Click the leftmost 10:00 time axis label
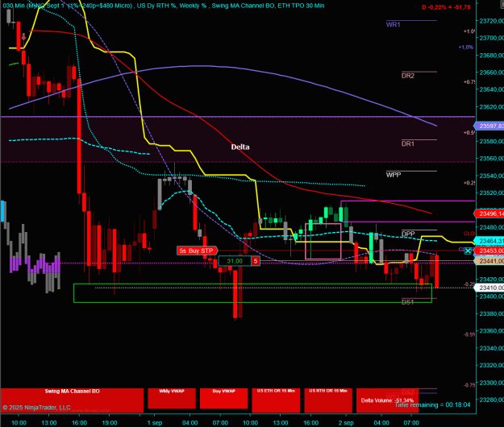This screenshot has height=427, width=504. [x=19, y=423]
